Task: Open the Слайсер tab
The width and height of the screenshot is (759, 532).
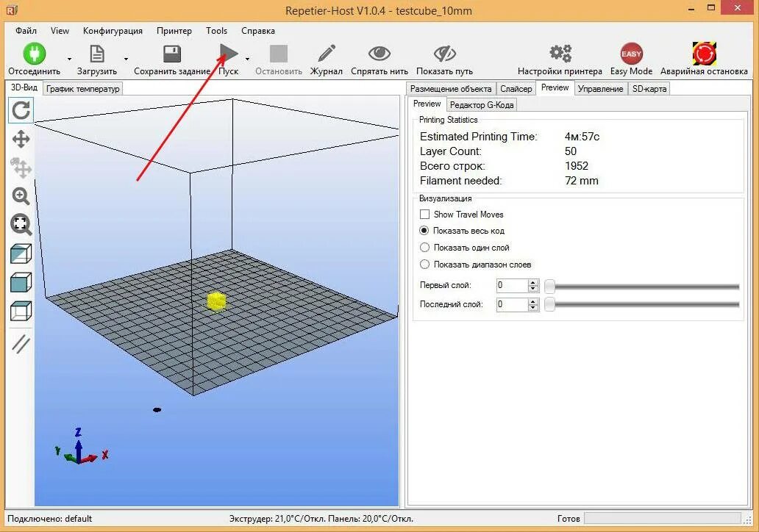Action: [516, 89]
